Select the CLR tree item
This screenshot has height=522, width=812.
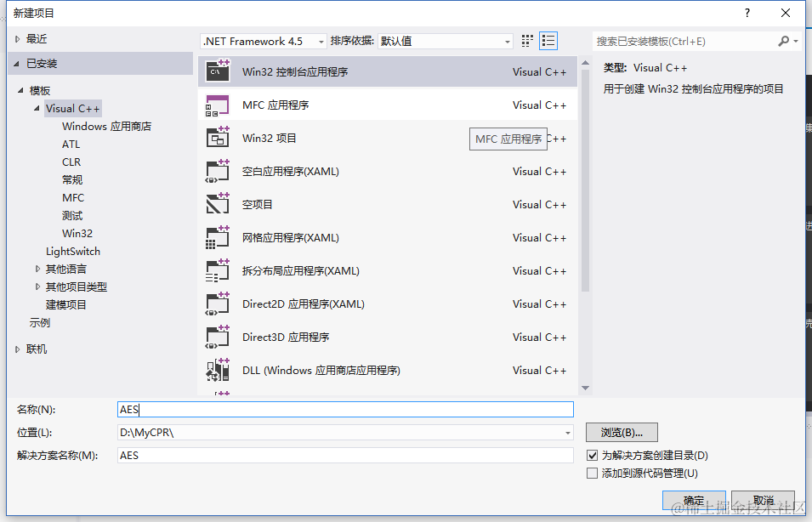tap(71, 162)
